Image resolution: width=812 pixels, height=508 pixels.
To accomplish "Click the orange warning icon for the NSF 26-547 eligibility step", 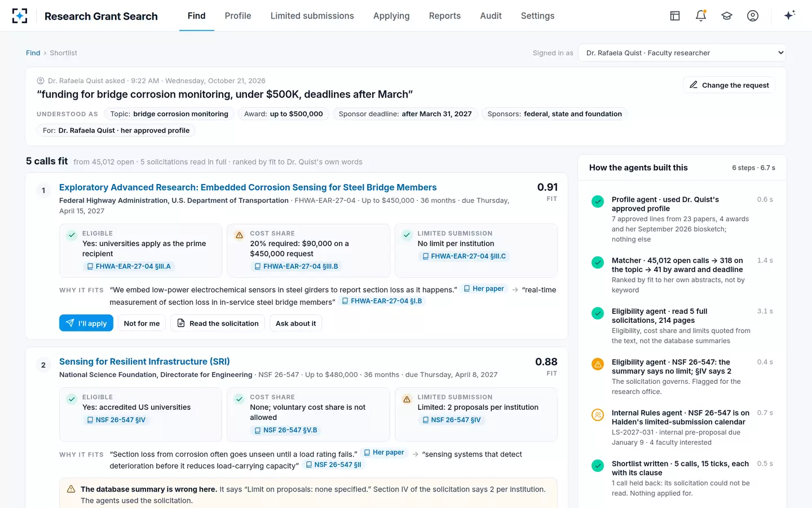I will 598,364.
